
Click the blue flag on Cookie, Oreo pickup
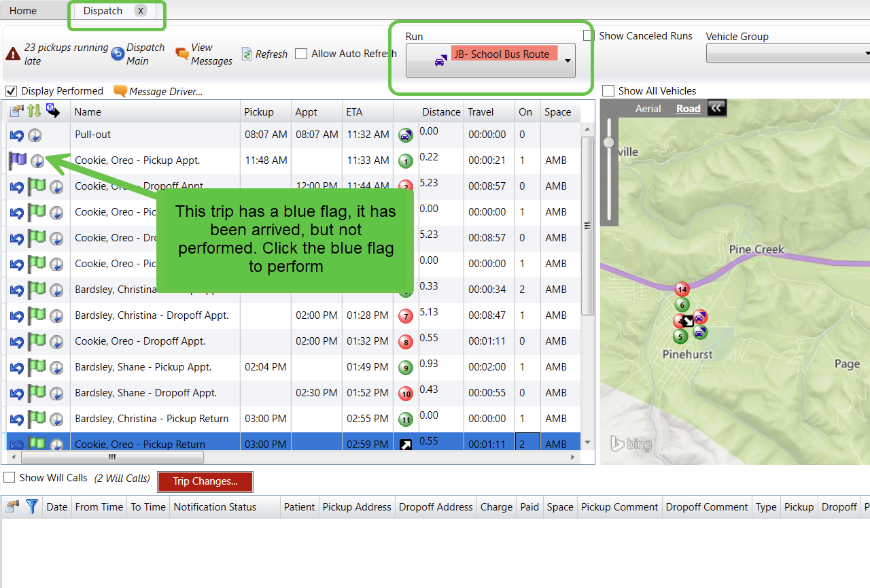[x=17, y=161]
